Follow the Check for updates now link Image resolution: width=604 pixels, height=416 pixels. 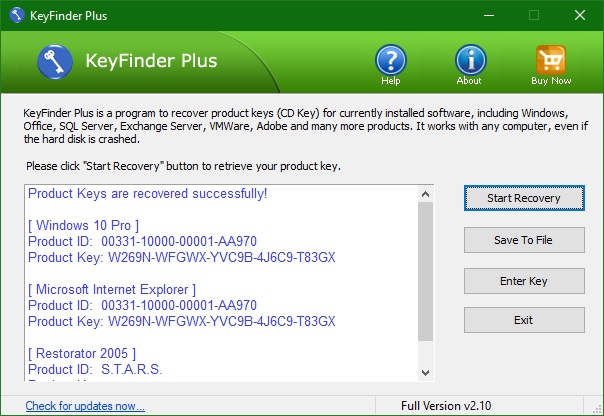pos(85,406)
